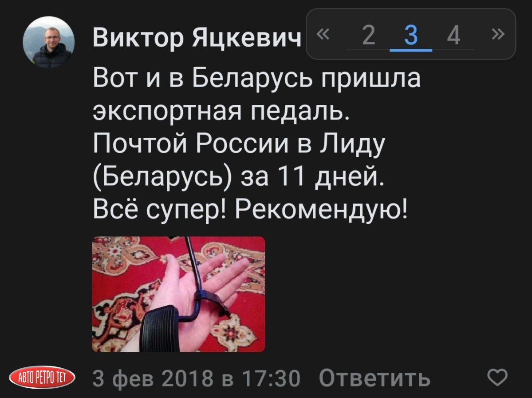Viewport: 532px width, 398px height.
Task: Click the comment line 'Почтой России в Лиду'
Action: click(x=239, y=144)
